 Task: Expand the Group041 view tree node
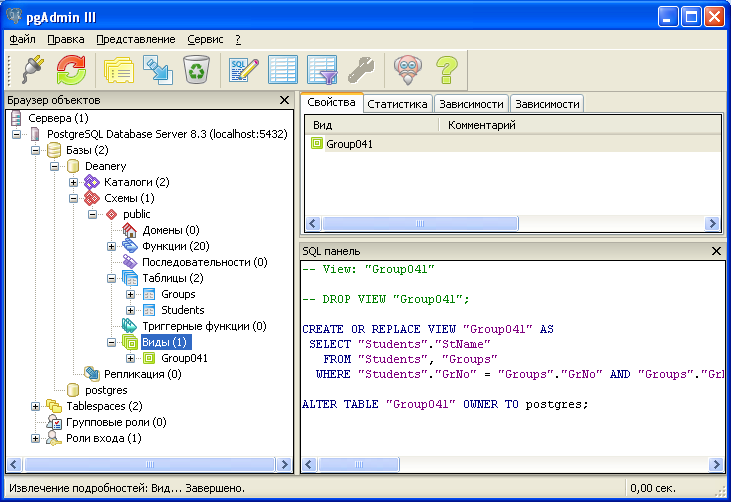[131, 358]
